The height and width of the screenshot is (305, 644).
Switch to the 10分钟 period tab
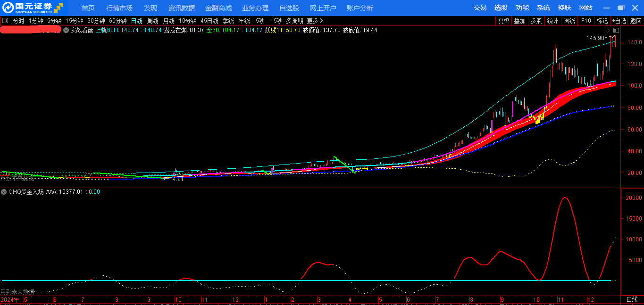(188, 21)
